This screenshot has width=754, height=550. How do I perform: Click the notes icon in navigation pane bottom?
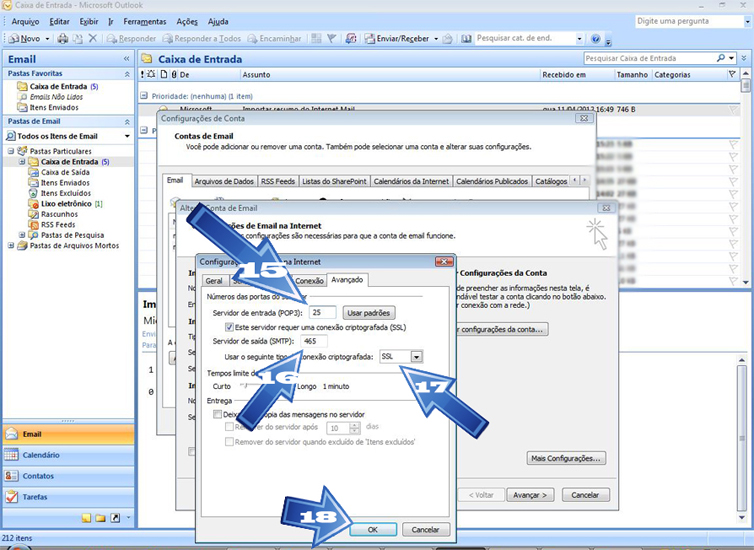pos(86,518)
